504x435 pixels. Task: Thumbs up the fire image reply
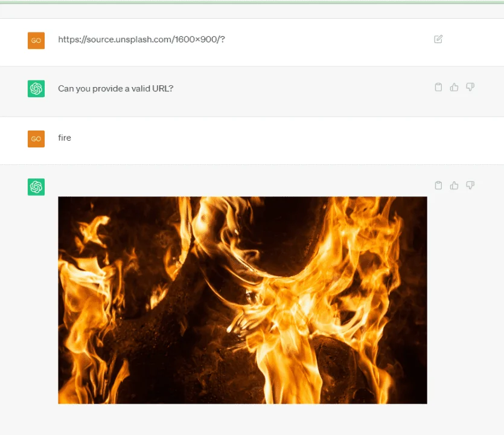[454, 185]
